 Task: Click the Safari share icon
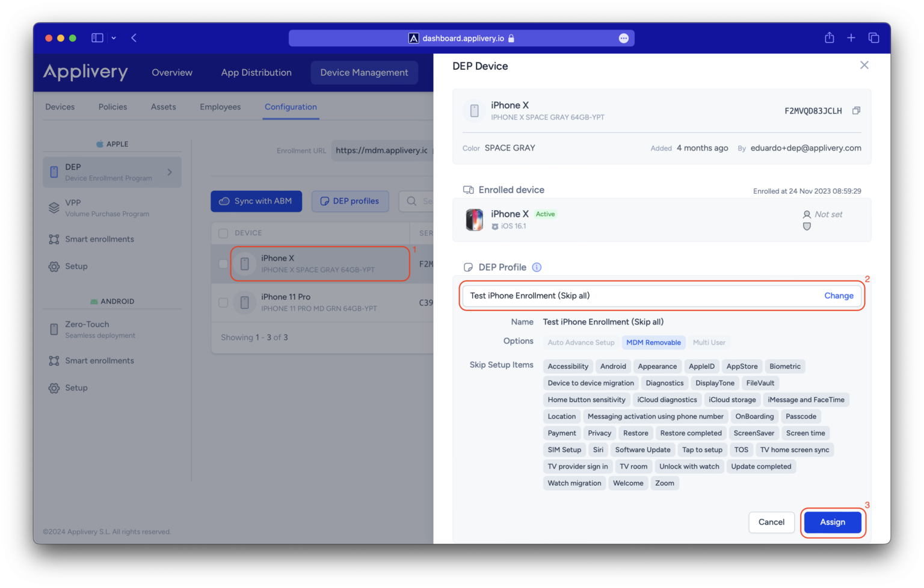tap(829, 38)
